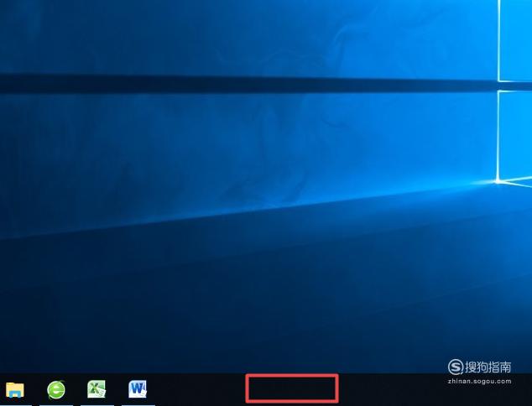Open Word from the taskbar

click(138, 389)
